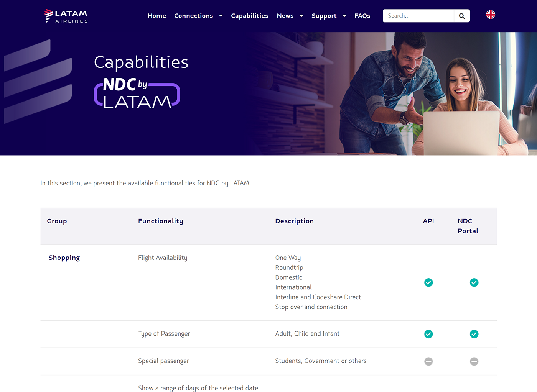The height and width of the screenshot is (392, 537).
Task: Click Show a range of days text
Action: (x=198, y=388)
